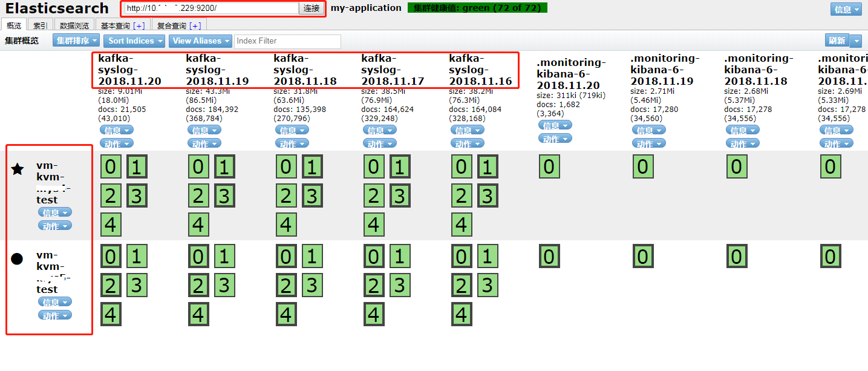The image size is (868, 371).
Task: Select shard 0 of .monitoring-kibana-6-2018.11.18 on circle node
Action: pos(737,257)
